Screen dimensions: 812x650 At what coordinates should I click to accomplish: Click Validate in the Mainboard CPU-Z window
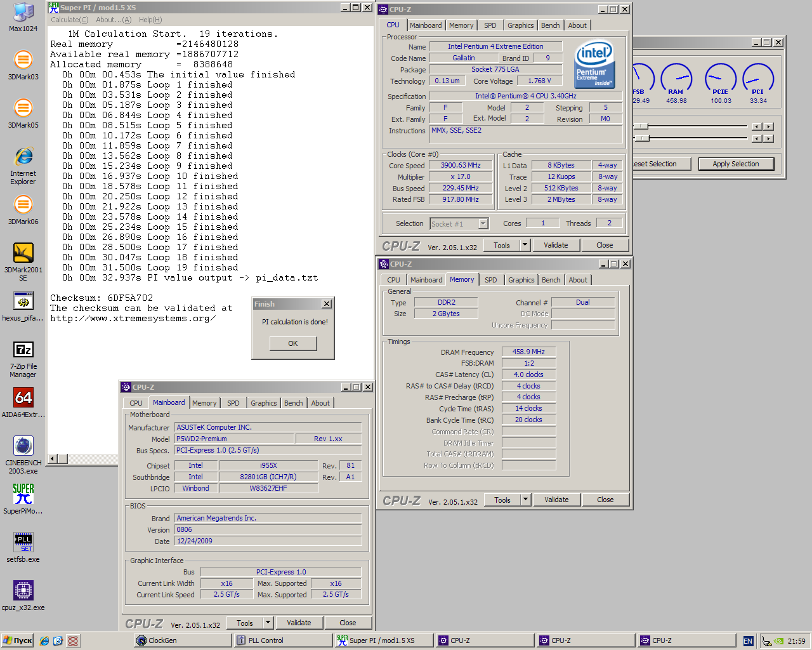tap(299, 623)
